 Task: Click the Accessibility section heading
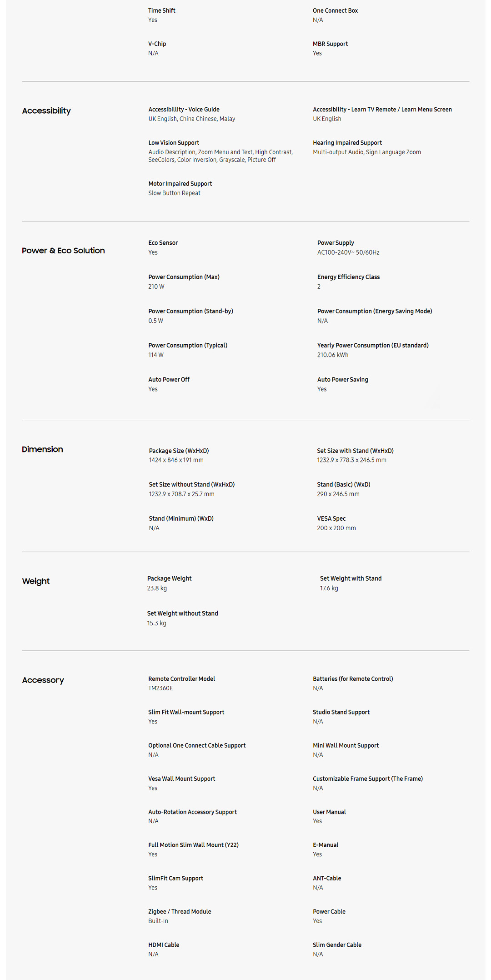[x=46, y=111]
